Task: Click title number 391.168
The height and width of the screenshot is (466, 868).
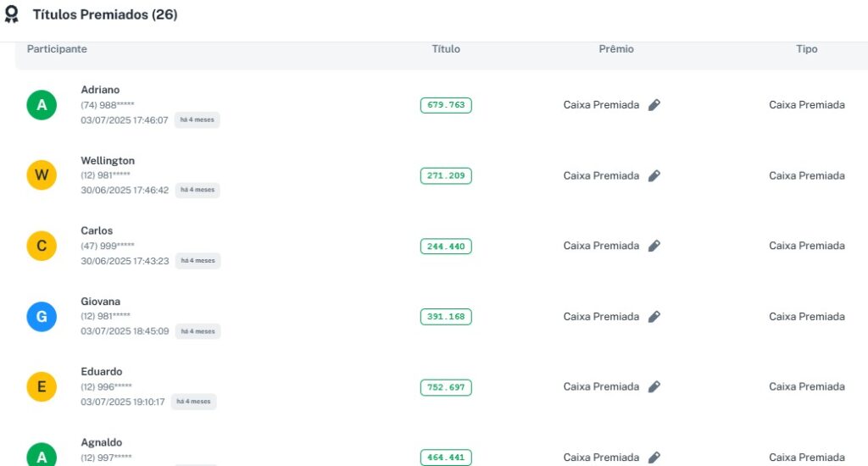Action: click(446, 317)
